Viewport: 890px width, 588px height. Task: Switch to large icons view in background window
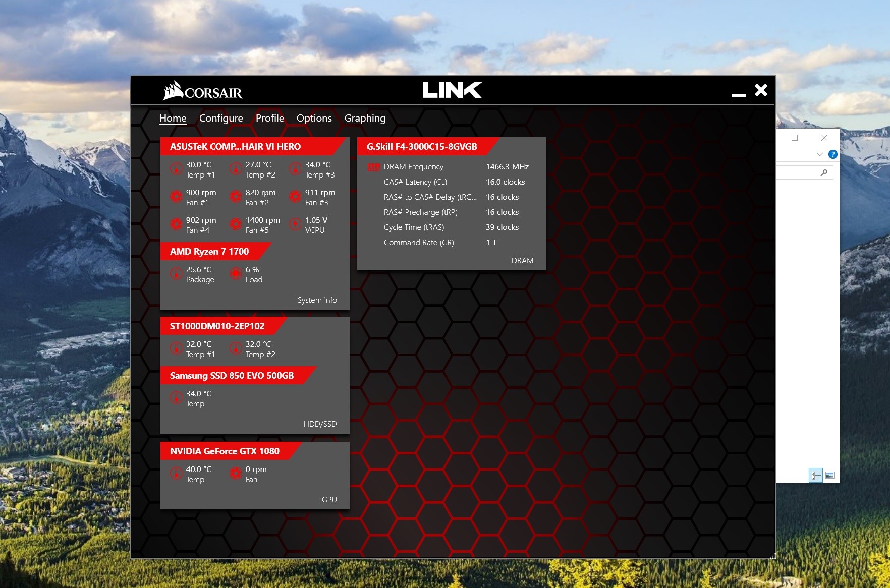(830, 475)
